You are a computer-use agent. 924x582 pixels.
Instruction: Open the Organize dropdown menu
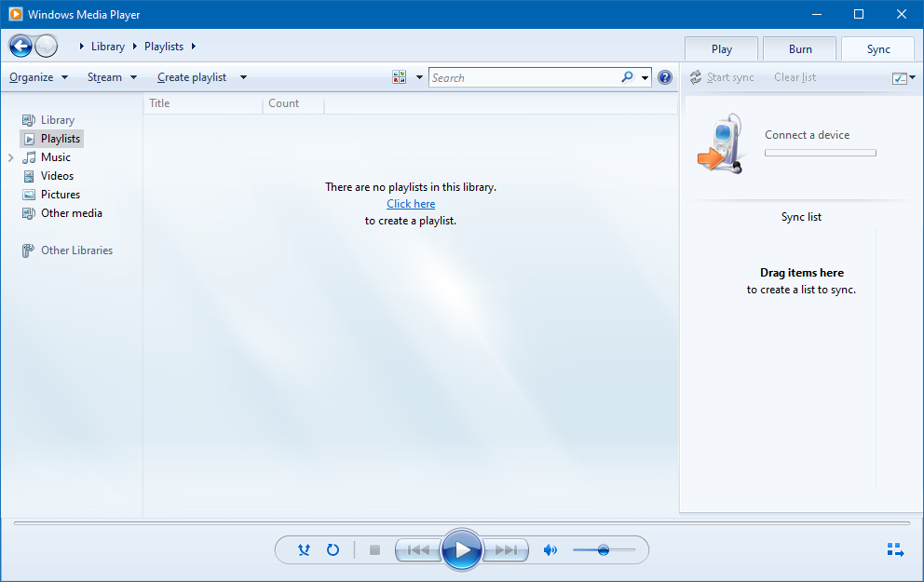tap(39, 77)
